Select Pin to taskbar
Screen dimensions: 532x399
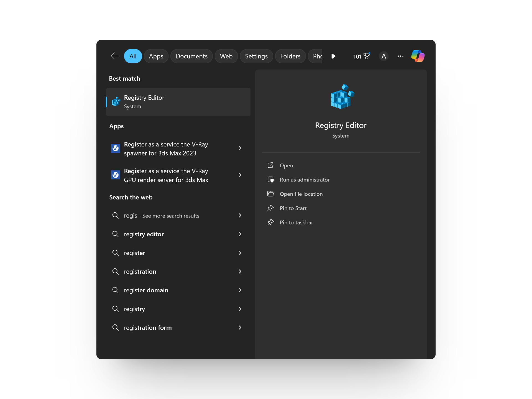tap(296, 222)
